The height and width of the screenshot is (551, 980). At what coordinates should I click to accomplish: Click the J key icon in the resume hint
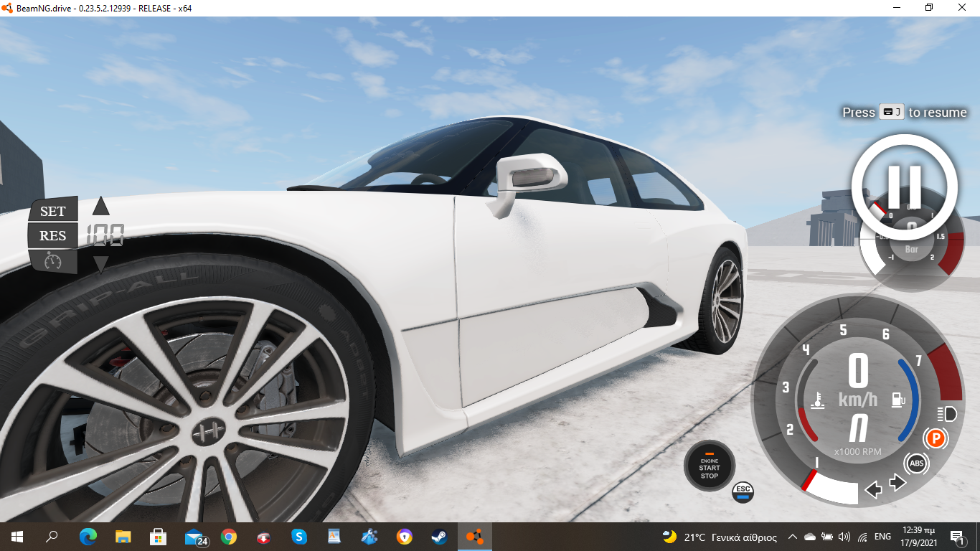tap(892, 112)
